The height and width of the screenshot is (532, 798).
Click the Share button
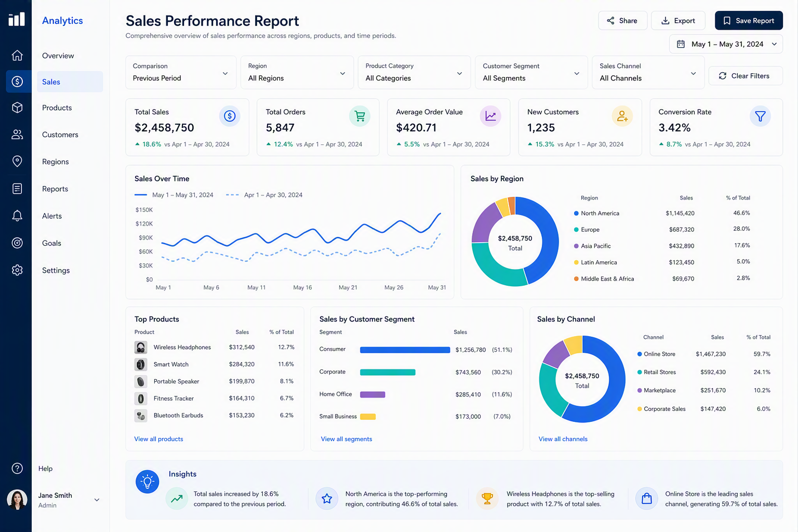pyautogui.click(x=622, y=21)
